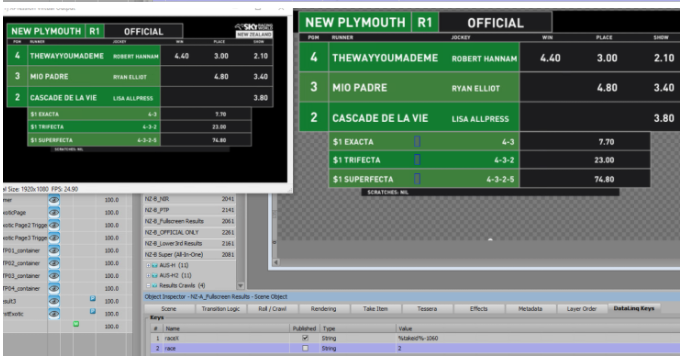The image size is (684, 360).
Task: Uncheck the Published box for the raceX key
Action: [305, 338]
